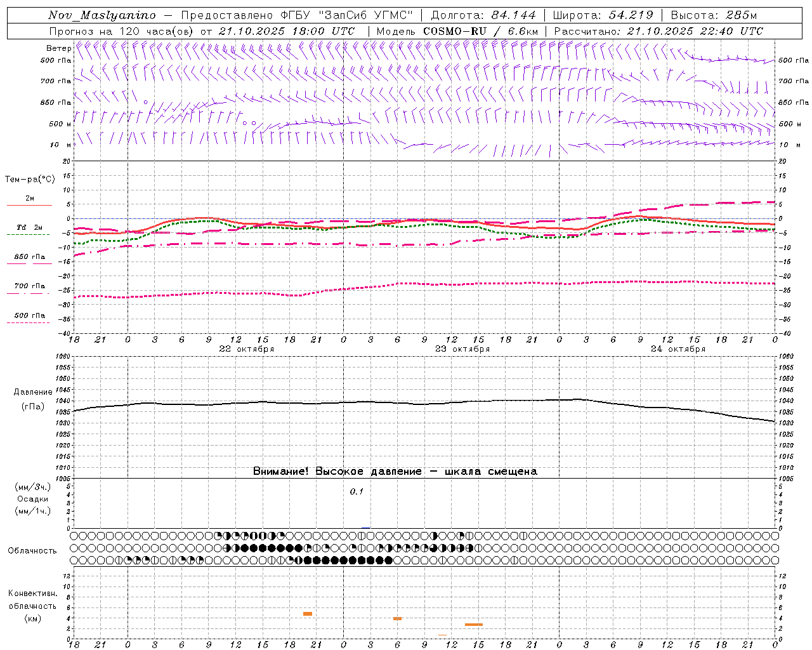Click the Облачность cloud cover label
Screen dimensions: 812x650
point(32,551)
